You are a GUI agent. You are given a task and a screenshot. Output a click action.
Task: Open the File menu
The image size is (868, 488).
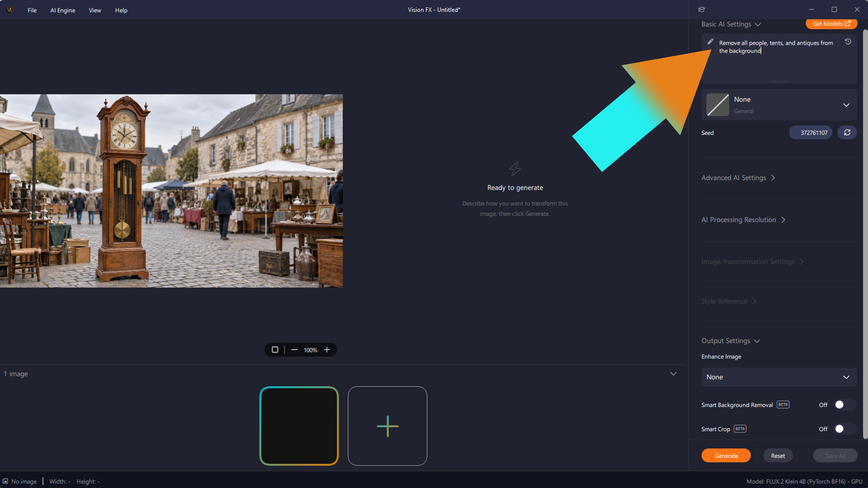32,10
